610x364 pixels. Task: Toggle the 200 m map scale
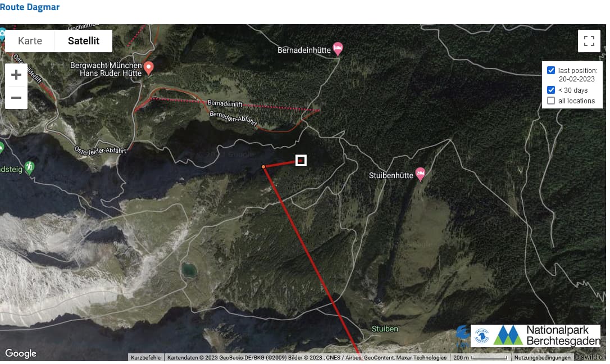[480, 357]
